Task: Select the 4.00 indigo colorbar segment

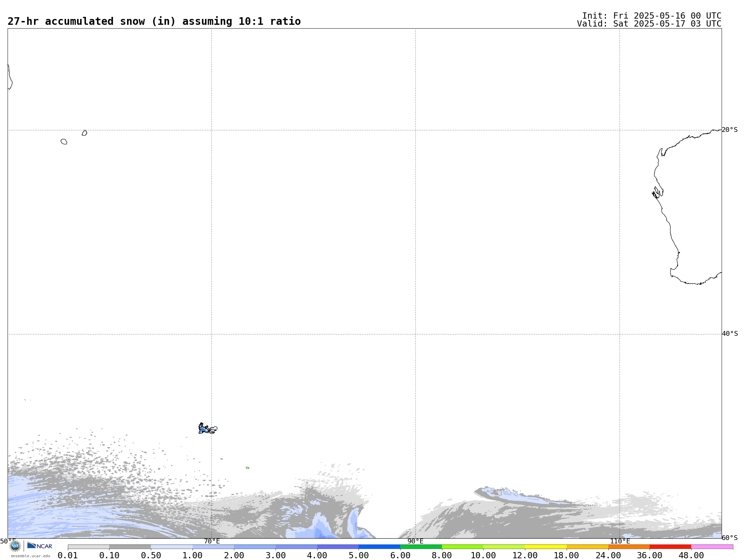Action: (x=338, y=547)
